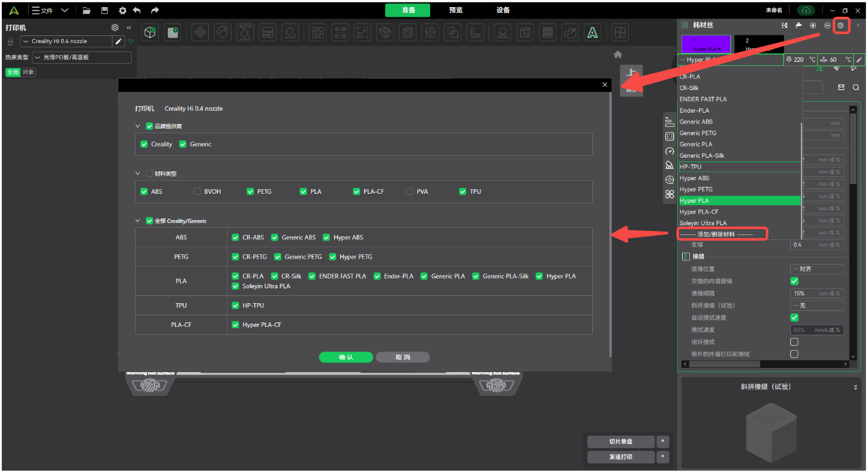The image size is (868, 473).
Task: Toggle the 品牌提供商 checkbox
Action: tap(150, 126)
